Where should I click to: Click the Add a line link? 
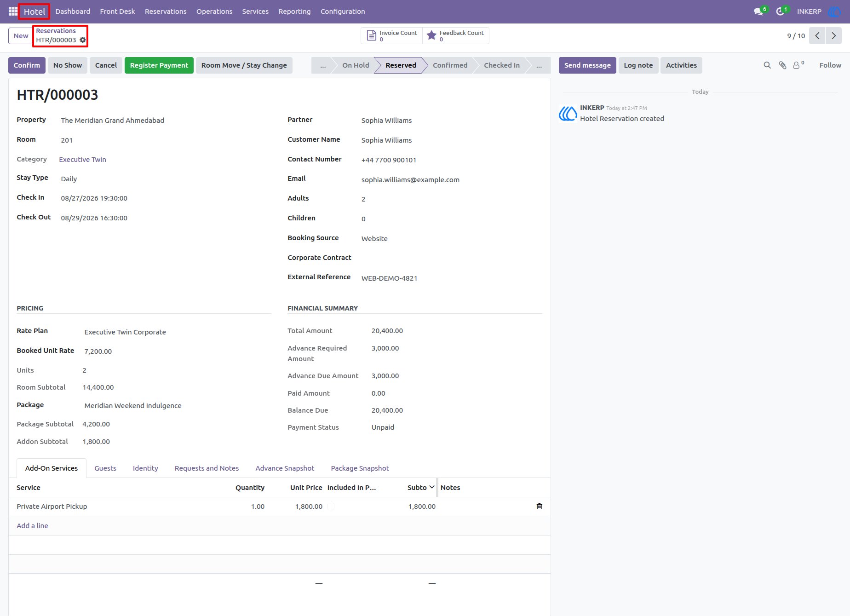click(x=32, y=525)
